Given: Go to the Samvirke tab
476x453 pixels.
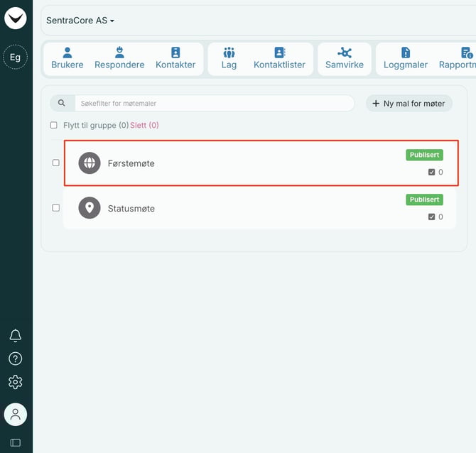Looking at the screenshot, I should pyautogui.click(x=344, y=58).
